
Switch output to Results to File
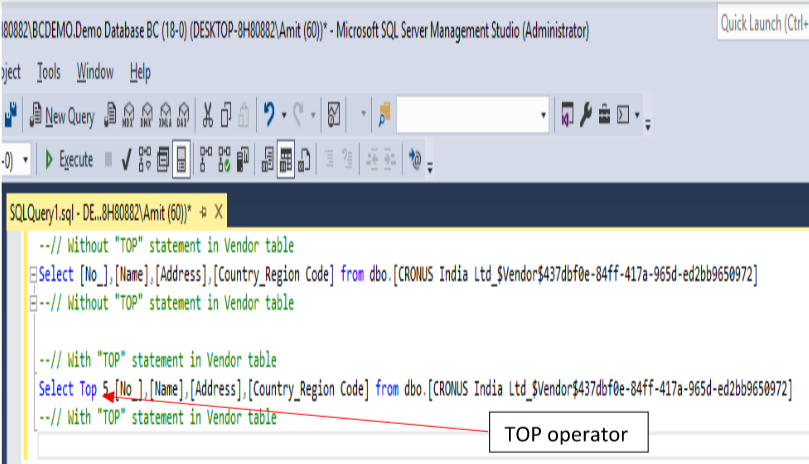click(304, 159)
